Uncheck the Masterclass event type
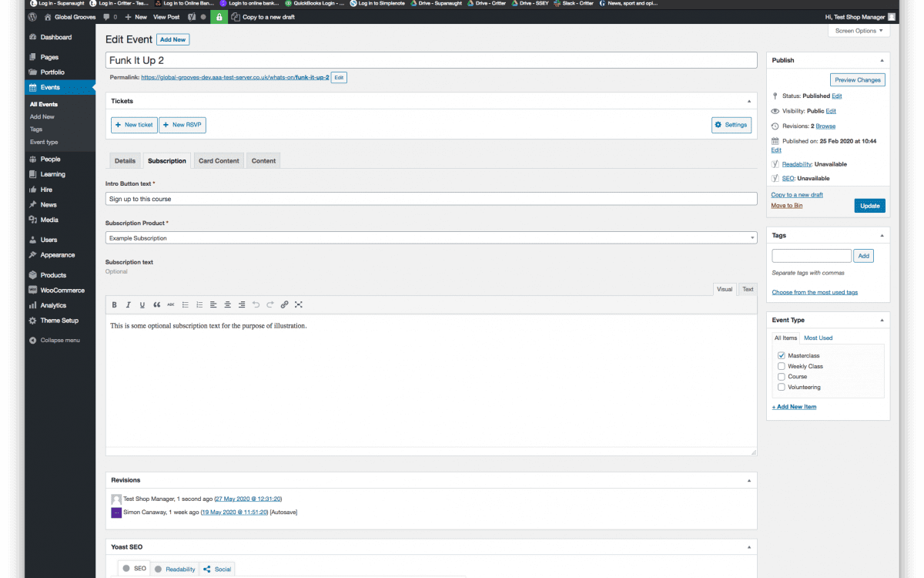 [x=781, y=355]
